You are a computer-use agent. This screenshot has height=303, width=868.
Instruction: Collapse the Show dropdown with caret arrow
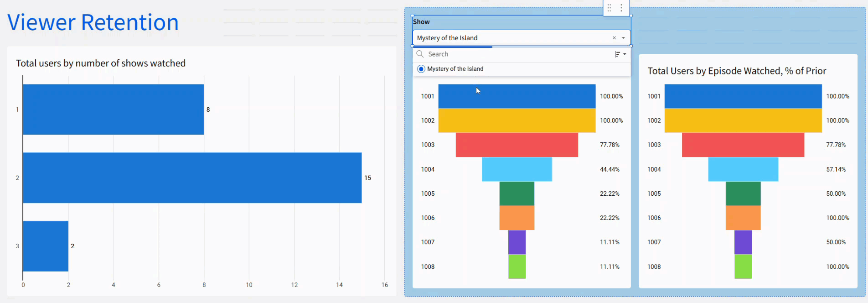[x=623, y=38]
